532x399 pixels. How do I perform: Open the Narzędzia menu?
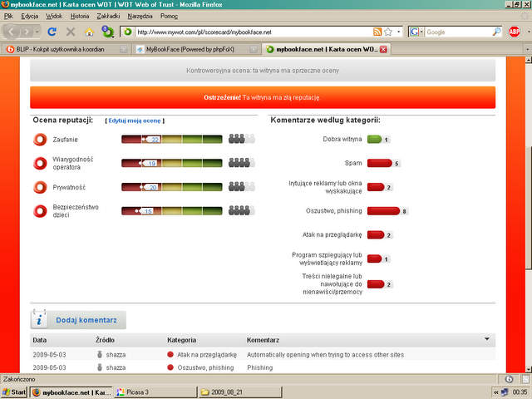pyautogui.click(x=140, y=16)
